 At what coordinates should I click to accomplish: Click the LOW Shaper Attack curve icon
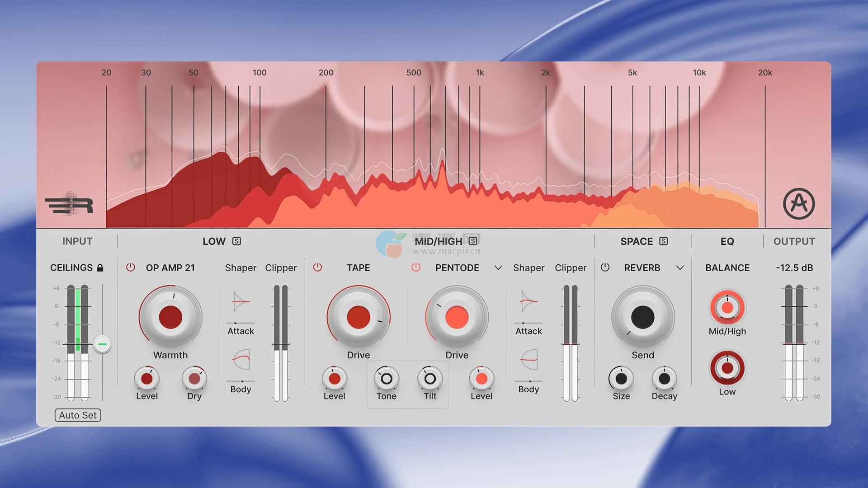click(x=241, y=302)
